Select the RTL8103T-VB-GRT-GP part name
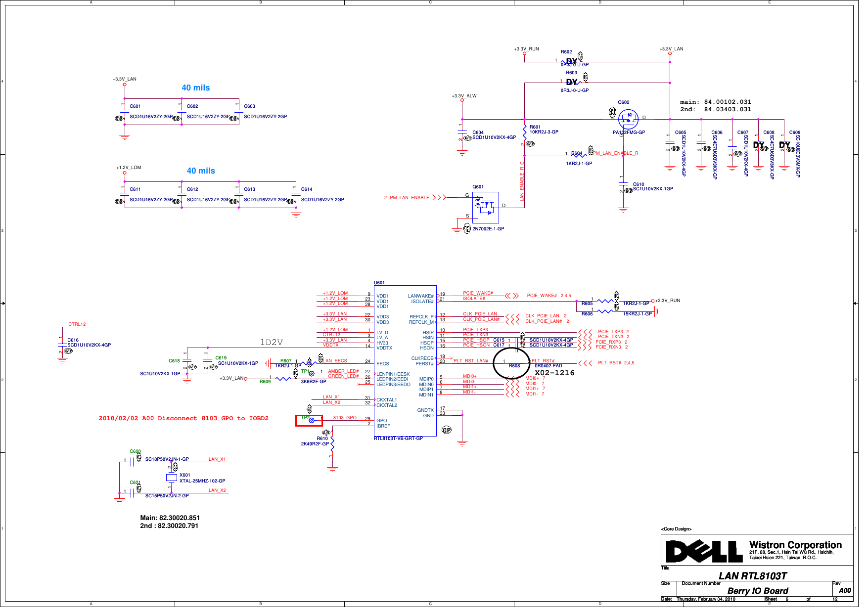The height and width of the screenshot is (613, 868). pos(398,438)
